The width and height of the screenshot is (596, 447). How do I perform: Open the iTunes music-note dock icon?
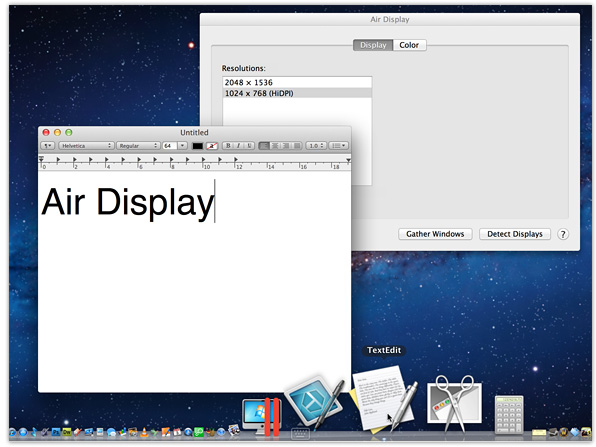[x=12, y=433]
